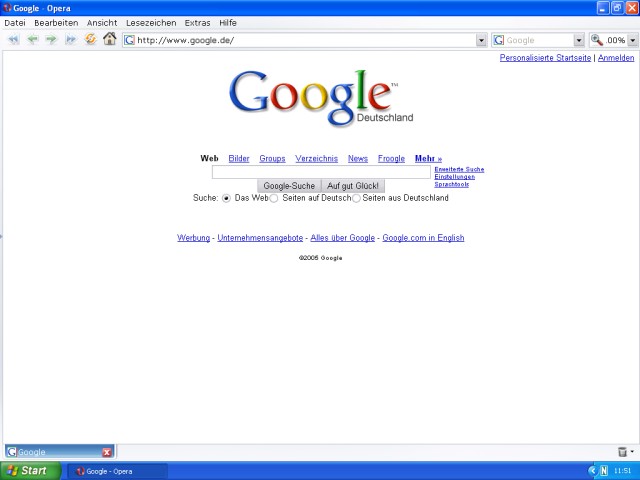Close the Google tab with the red X
Image resolution: width=640 pixels, height=480 pixels.
click(x=107, y=452)
